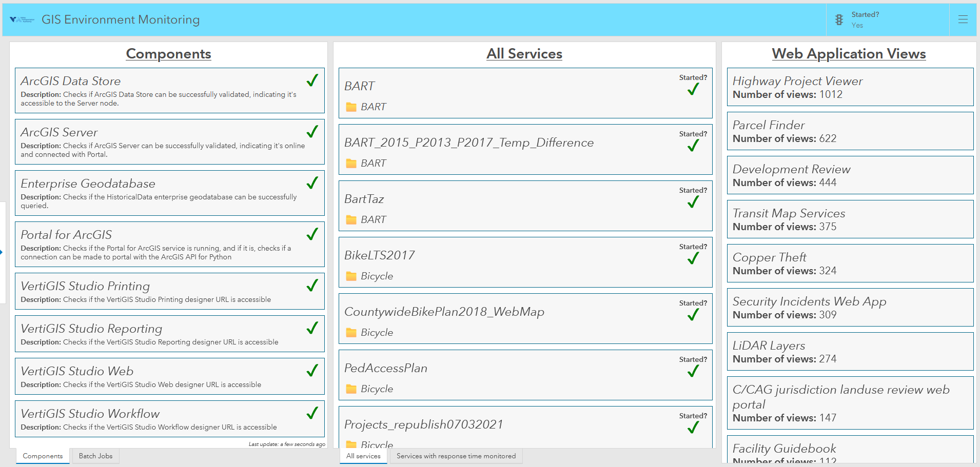Expand the collapsed left side panel arrow
This screenshot has width=980, height=467.
(2, 252)
